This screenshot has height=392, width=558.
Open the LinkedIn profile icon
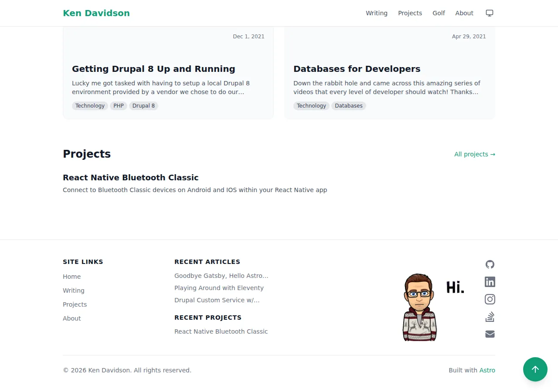pyautogui.click(x=490, y=282)
